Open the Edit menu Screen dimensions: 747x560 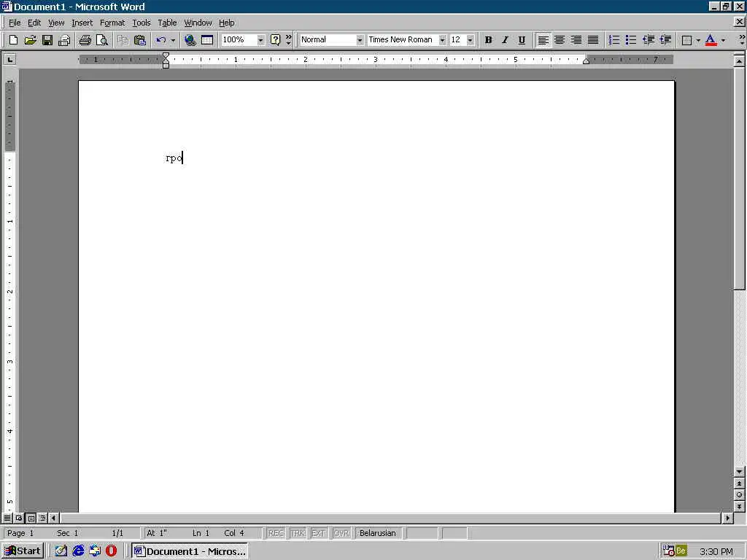(x=34, y=23)
